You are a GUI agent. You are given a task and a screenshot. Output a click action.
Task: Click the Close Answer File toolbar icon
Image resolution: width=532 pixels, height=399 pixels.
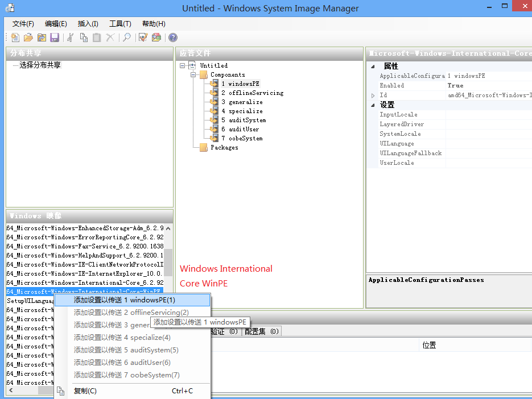point(42,38)
